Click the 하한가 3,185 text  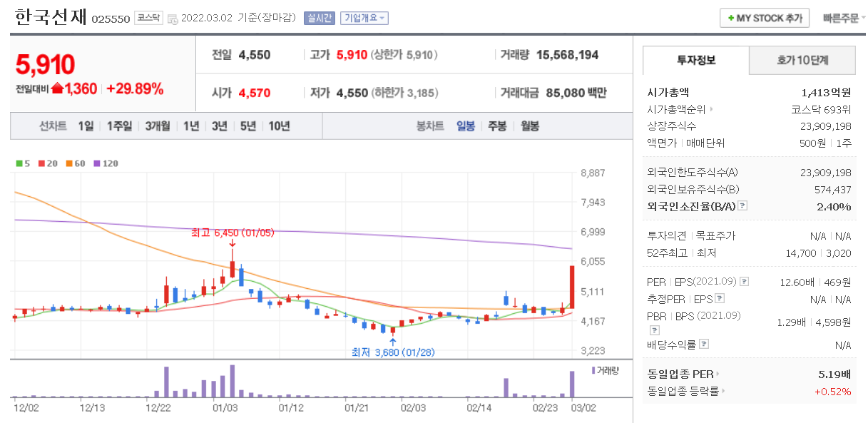[x=404, y=92]
